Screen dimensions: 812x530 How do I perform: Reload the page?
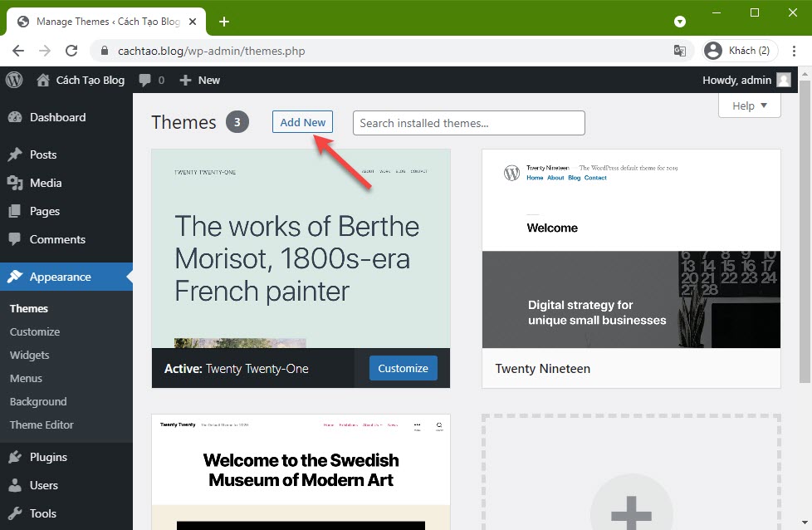pos(71,51)
